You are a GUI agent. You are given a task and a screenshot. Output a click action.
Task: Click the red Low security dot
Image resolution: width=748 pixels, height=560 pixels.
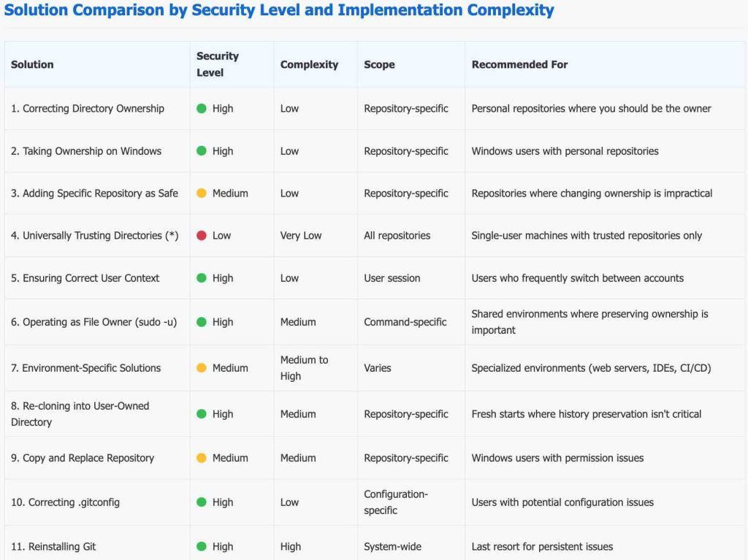pyautogui.click(x=202, y=236)
